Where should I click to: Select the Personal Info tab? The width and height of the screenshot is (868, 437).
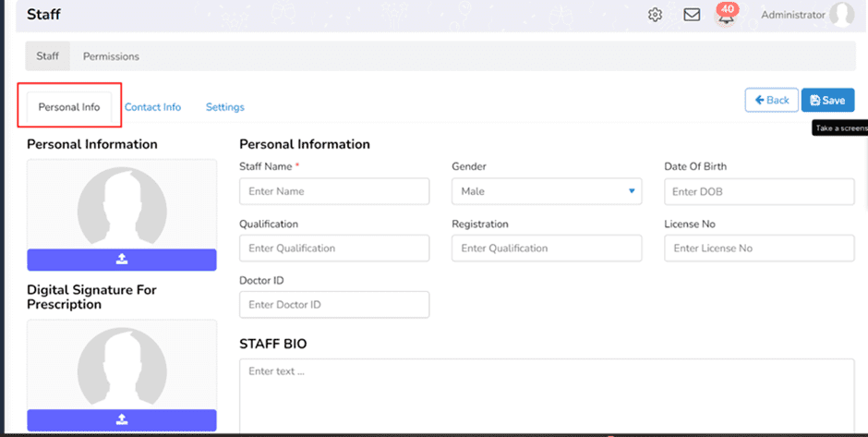[69, 107]
